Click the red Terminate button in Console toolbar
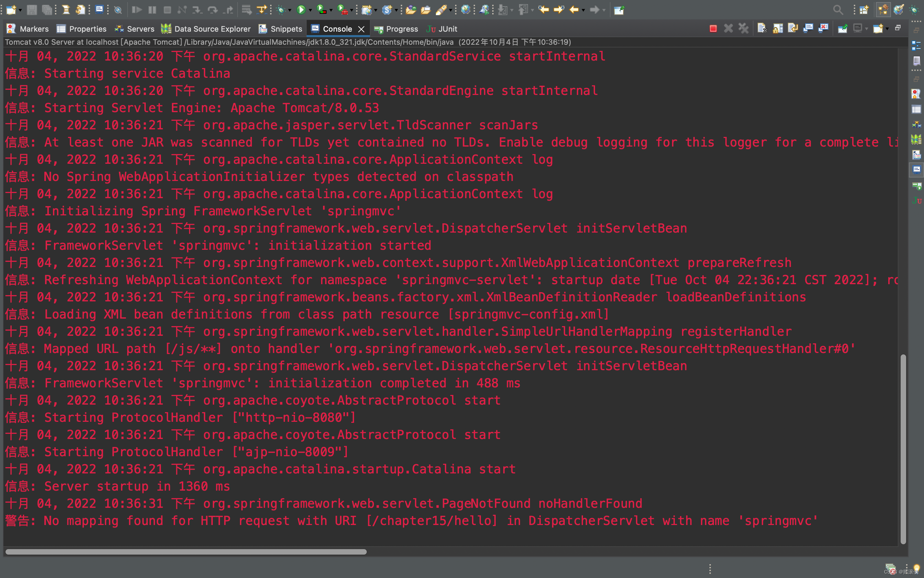This screenshot has height=578, width=924. tap(713, 29)
